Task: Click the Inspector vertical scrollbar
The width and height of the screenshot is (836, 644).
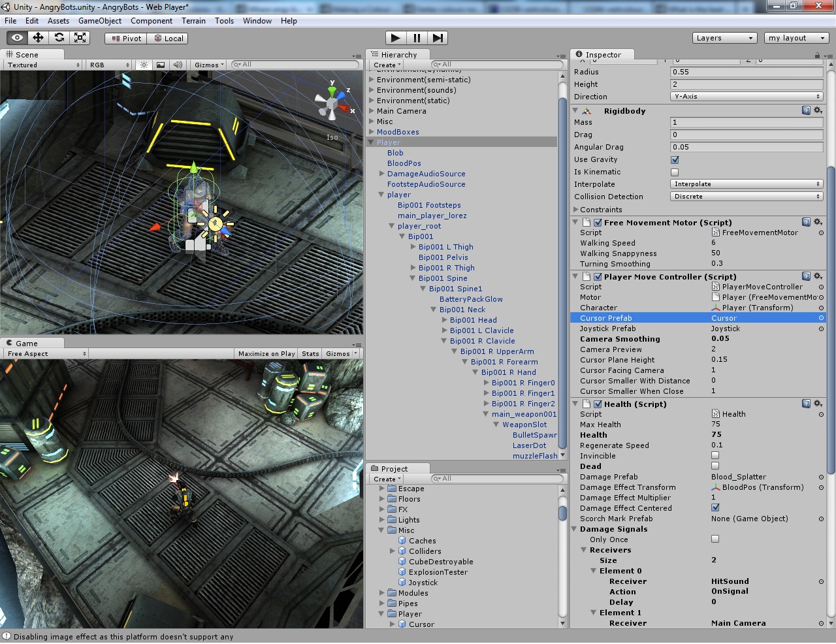Action: [831, 320]
